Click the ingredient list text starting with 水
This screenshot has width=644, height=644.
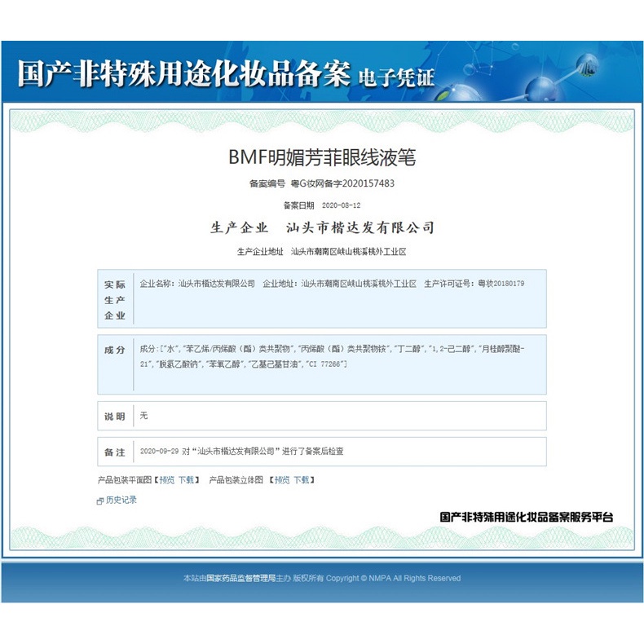pos(332,356)
